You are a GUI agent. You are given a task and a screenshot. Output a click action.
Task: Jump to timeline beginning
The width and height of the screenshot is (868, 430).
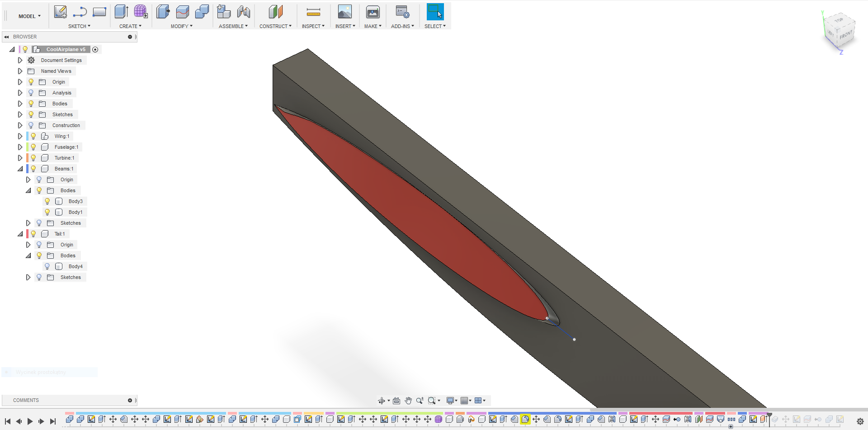click(8, 421)
